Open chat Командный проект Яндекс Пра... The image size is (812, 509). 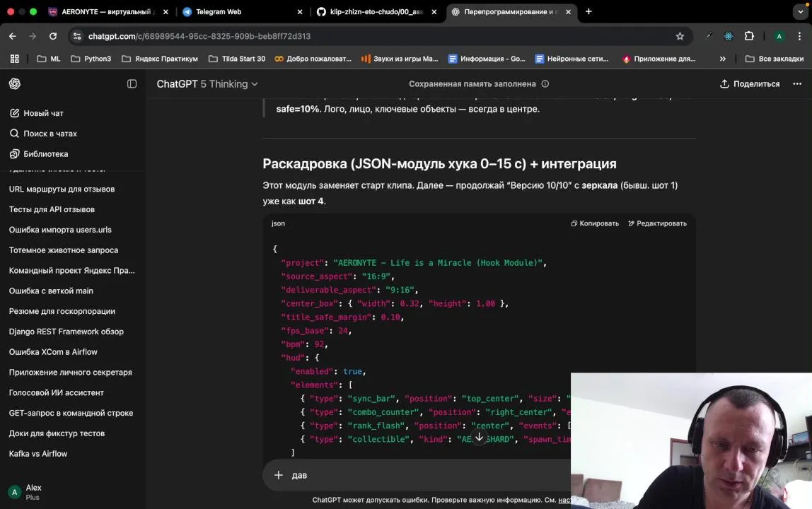pos(71,270)
